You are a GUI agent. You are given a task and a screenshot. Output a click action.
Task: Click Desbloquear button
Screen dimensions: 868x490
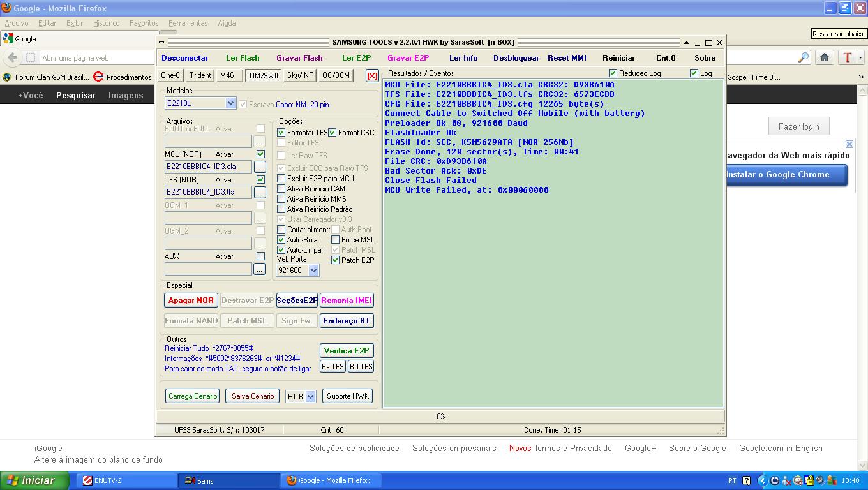coord(516,58)
